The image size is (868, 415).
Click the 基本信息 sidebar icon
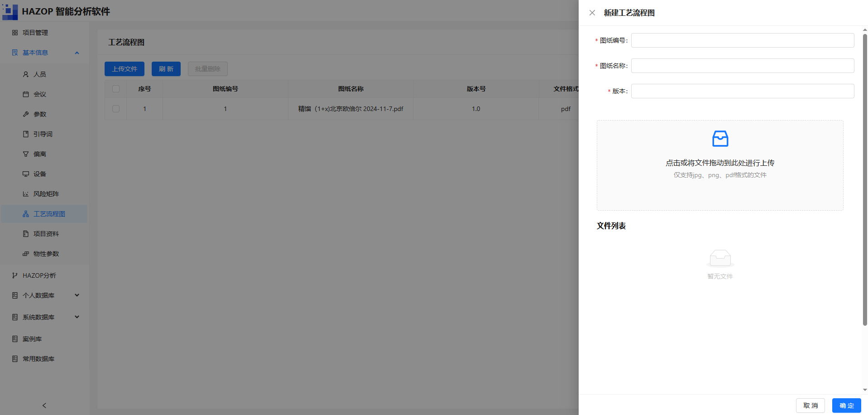[15, 53]
